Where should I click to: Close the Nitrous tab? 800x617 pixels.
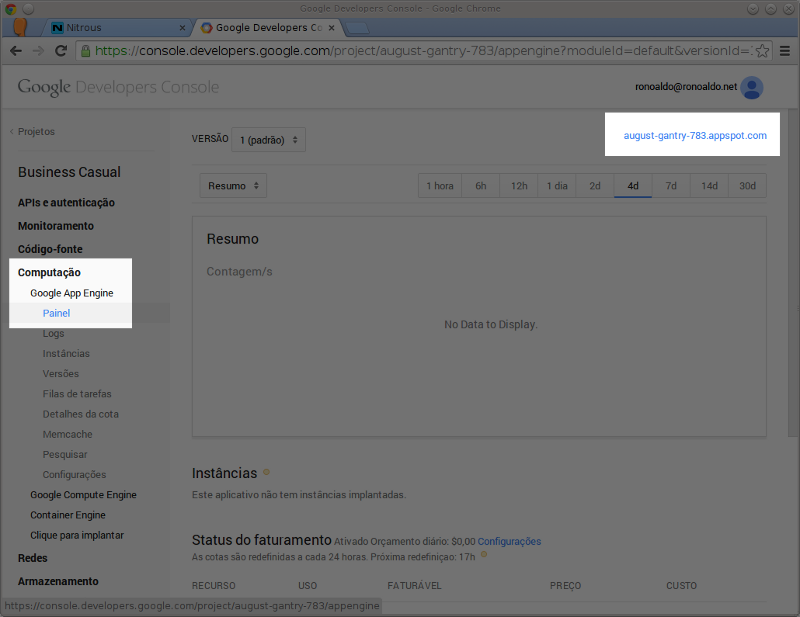(182, 28)
